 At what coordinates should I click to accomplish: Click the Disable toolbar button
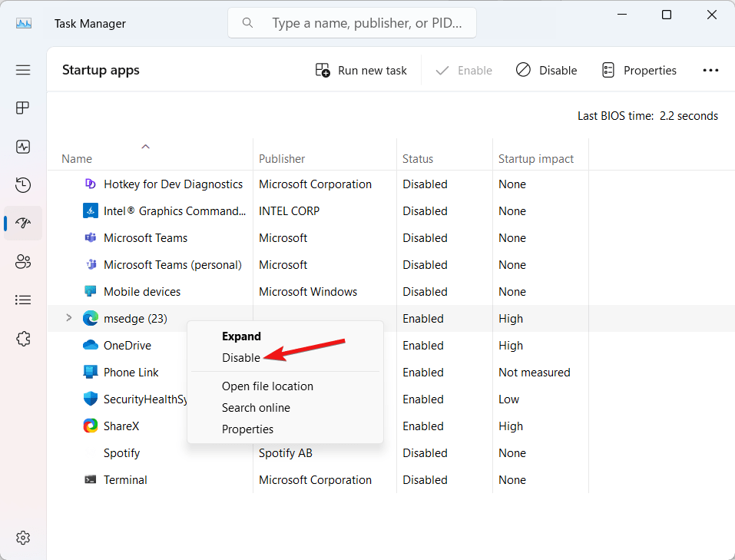(x=547, y=71)
